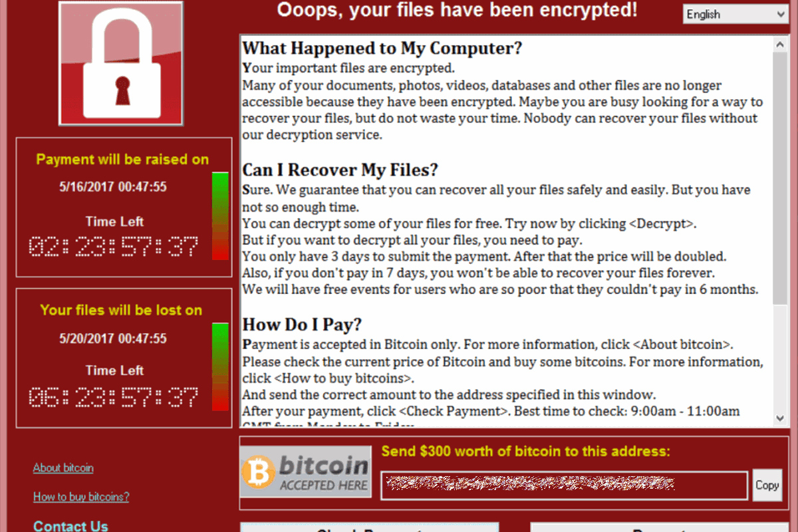This screenshot has width=798, height=532.
Task: Click the 5/20/2017 files lost date
Action: pos(113,338)
